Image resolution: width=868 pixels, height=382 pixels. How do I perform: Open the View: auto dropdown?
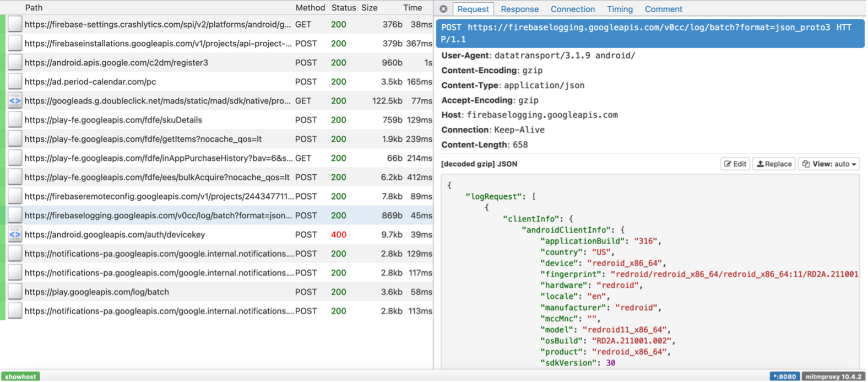click(x=829, y=164)
